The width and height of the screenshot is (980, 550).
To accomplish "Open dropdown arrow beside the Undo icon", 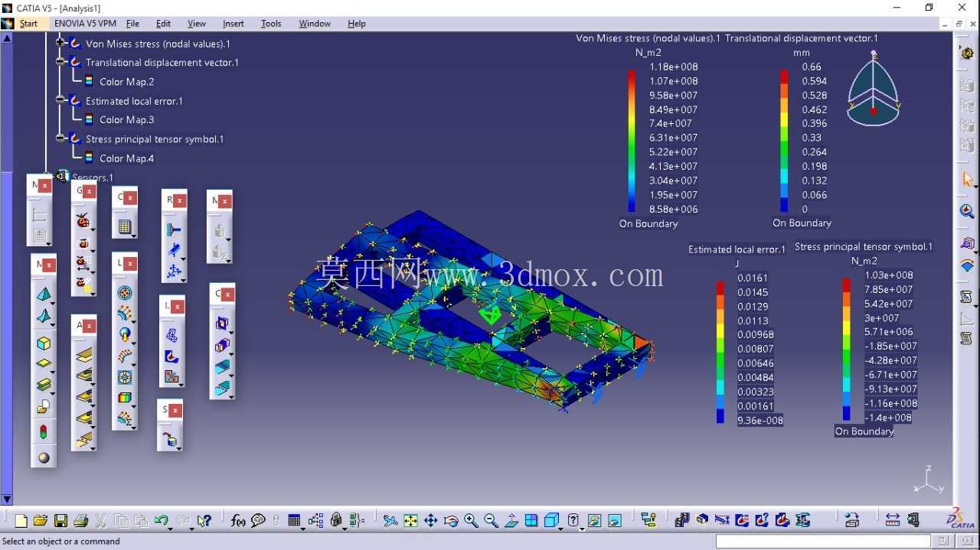I will (x=171, y=528).
